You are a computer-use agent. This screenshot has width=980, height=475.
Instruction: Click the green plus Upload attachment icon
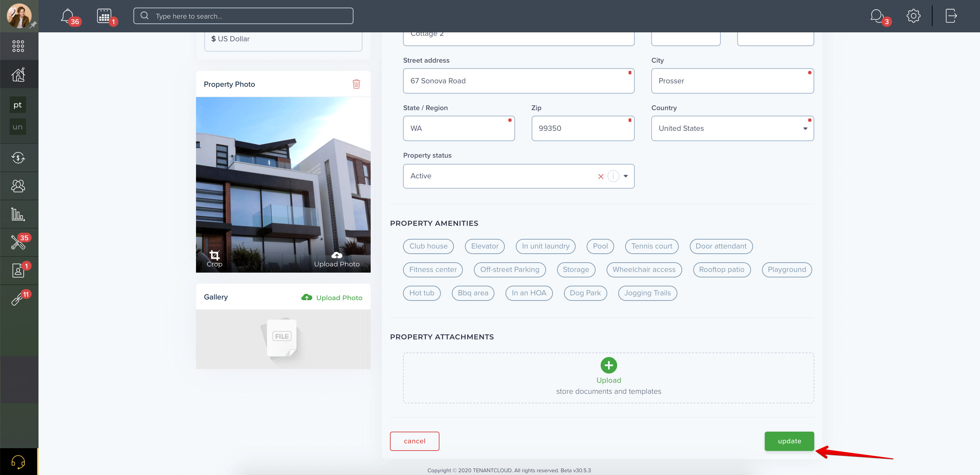[x=609, y=365]
